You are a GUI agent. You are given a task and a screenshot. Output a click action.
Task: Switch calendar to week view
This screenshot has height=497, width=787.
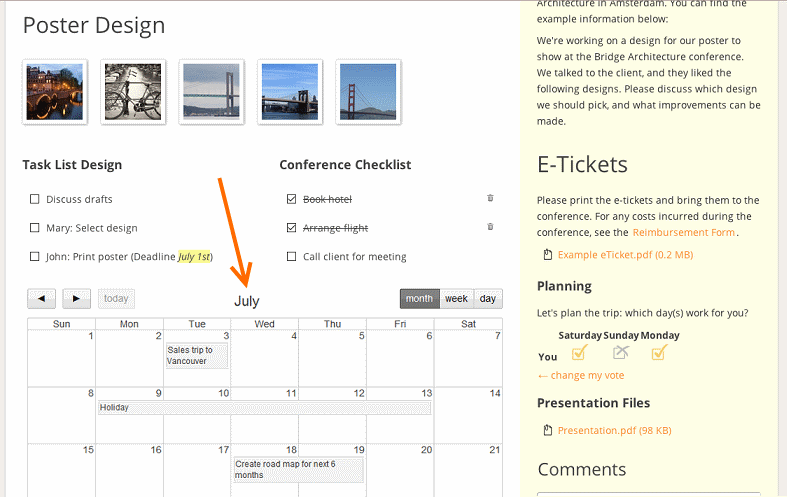click(456, 299)
